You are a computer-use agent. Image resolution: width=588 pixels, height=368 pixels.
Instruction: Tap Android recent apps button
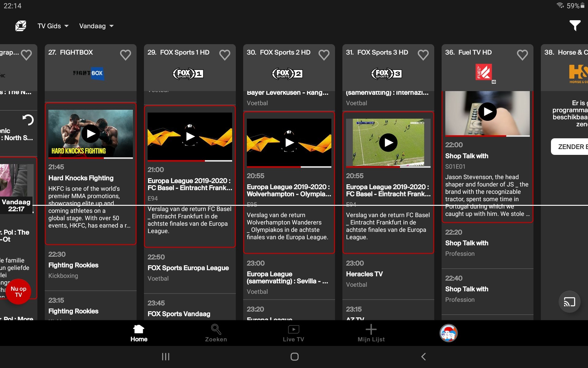coord(166,357)
